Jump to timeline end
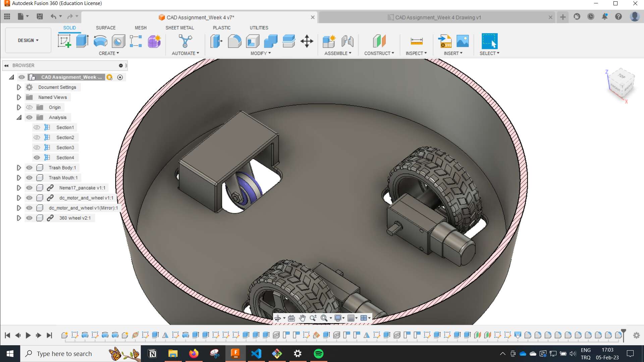The height and width of the screenshot is (362, 644). pos(49,335)
